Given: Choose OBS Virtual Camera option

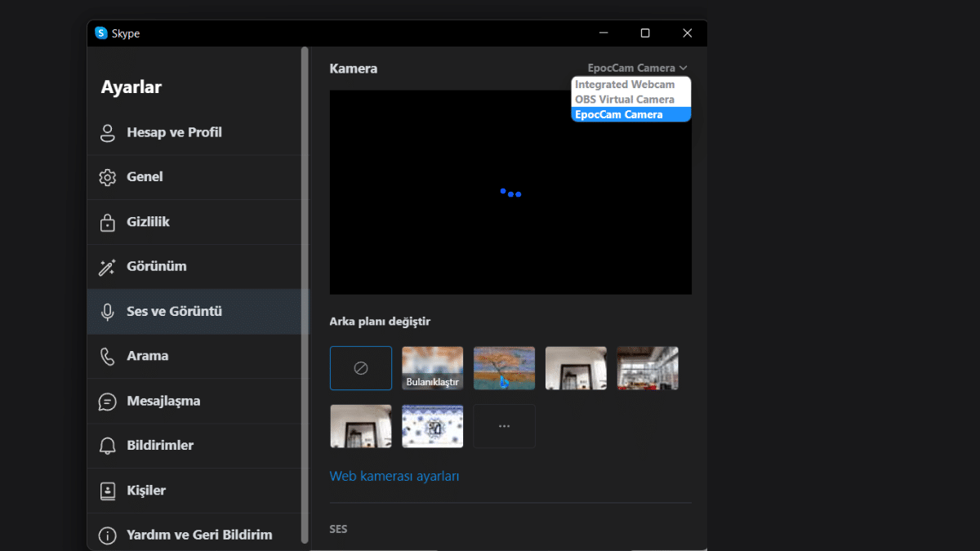Looking at the screenshot, I should click(631, 100).
